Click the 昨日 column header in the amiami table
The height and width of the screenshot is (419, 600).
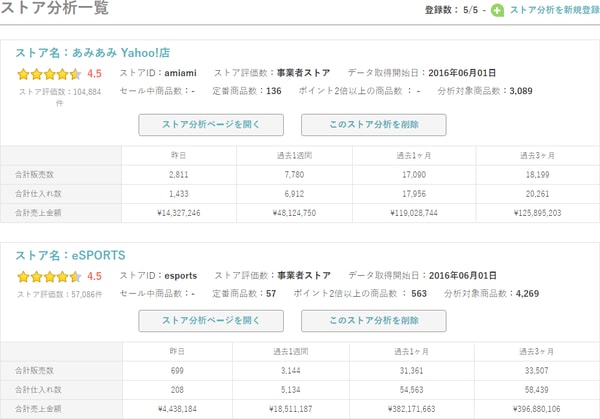178,155
